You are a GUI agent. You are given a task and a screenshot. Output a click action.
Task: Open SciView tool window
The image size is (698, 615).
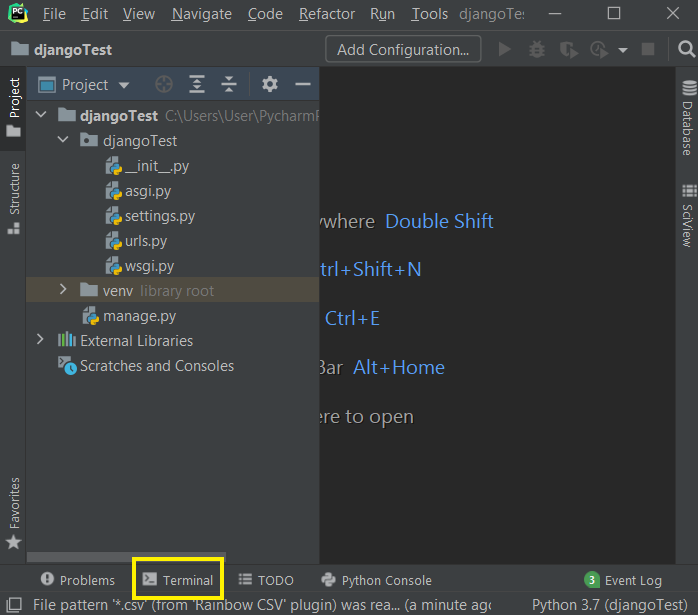coord(688,216)
